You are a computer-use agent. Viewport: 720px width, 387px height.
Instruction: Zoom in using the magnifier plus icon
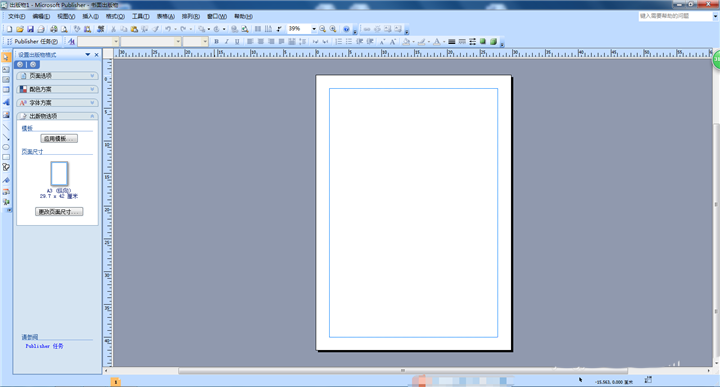point(333,29)
